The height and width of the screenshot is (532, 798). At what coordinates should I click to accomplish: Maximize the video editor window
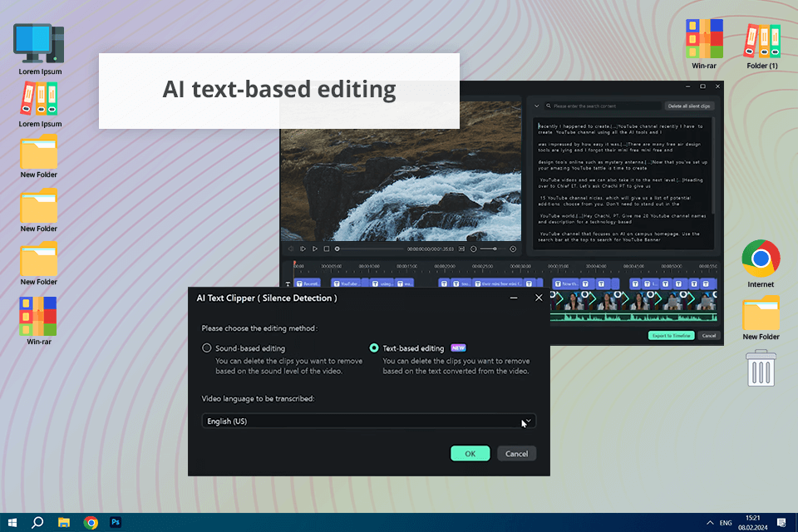pyautogui.click(x=703, y=86)
